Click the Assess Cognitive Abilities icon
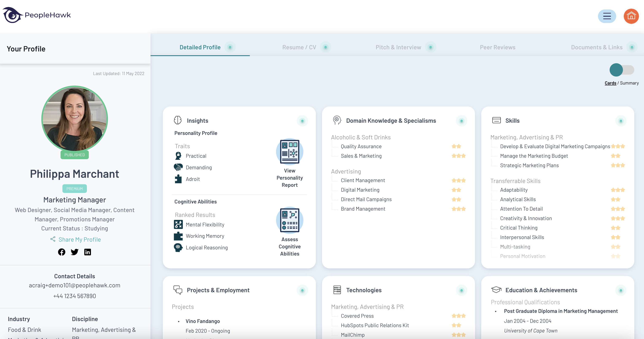Image resolution: width=644 pixels, height=339 pixels. pos(290,220)
